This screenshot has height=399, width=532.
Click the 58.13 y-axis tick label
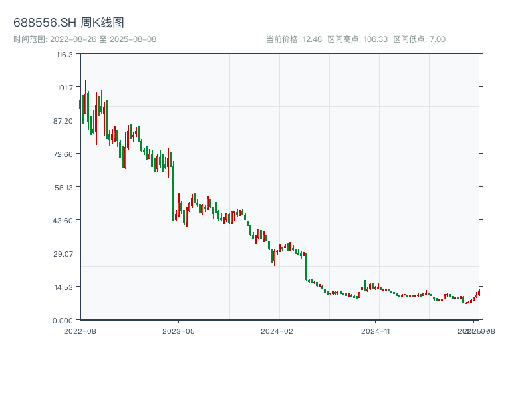click(x=64, y=188)
